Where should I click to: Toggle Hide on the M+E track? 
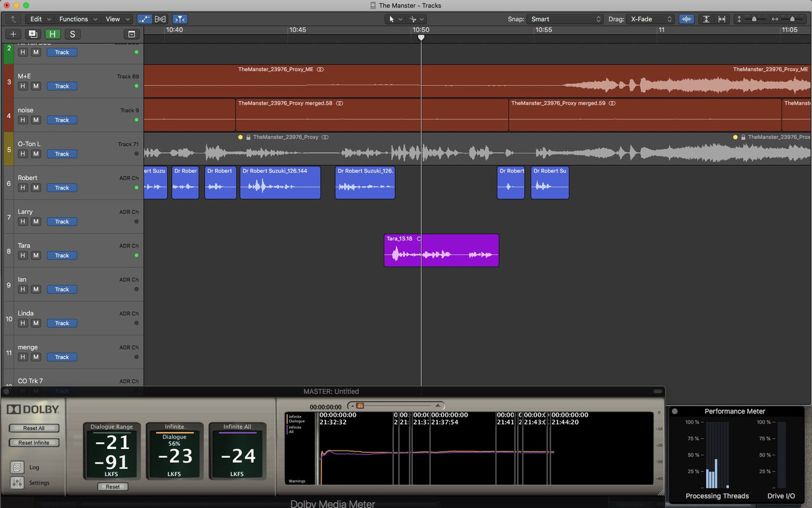tap(23, 86)
